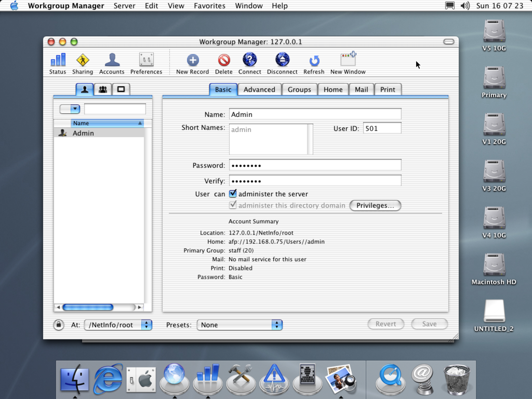Click the right scroll arrow in user list
This screenshot has height=399, width=532.
tap(139, 307)
